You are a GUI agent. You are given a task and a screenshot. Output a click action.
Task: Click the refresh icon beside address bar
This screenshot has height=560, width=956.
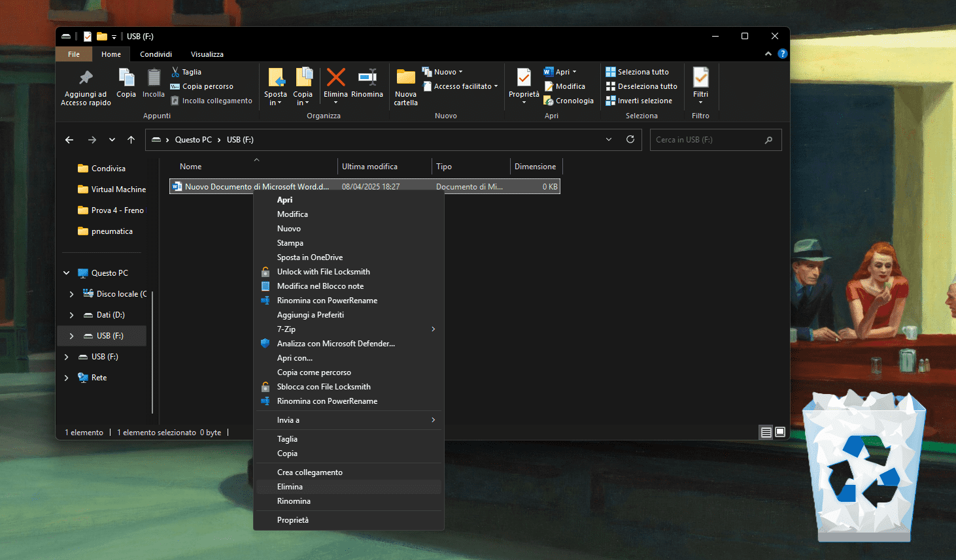click(x=630, y=140)
